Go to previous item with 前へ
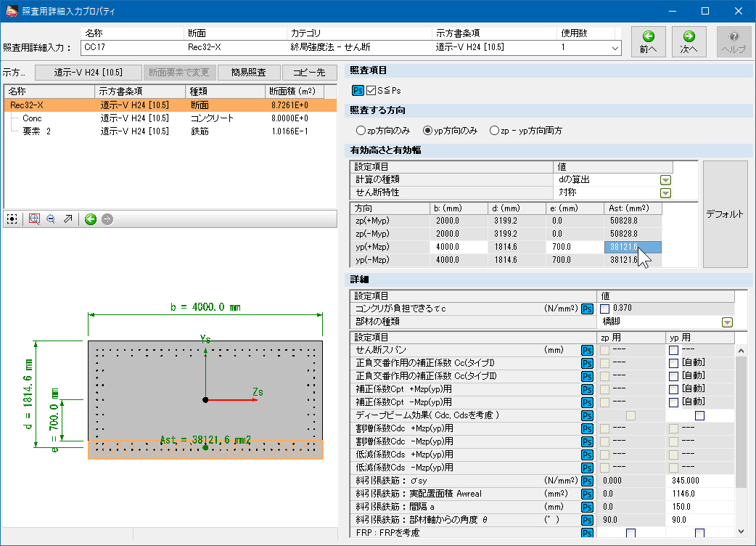 (x=648, y=41)
